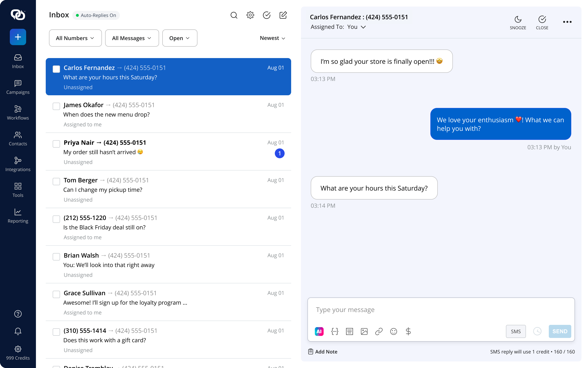Click "I'm so glad your store" message bubble

point(381,61)
